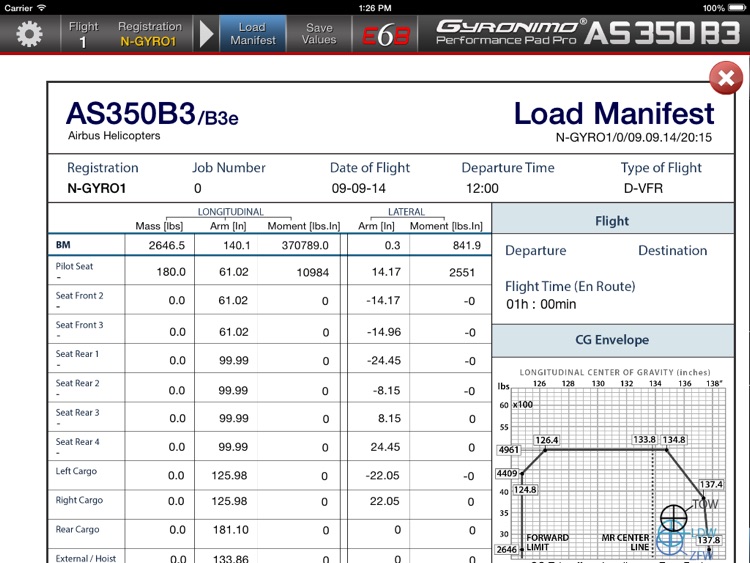Select BM lateral moment 841.9
The width and height of the screenshot is (750, 563).
pyautogui.click(x=467, y=245)
